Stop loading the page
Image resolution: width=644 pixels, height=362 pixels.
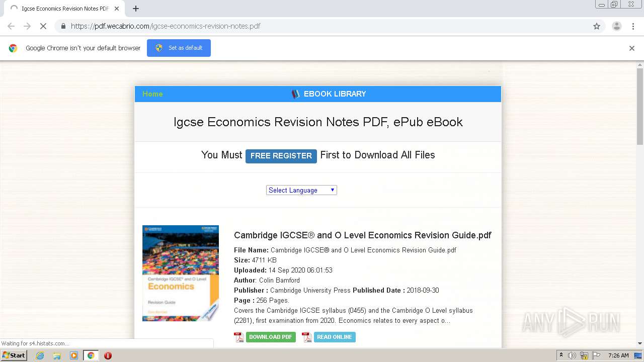point(43,26)
